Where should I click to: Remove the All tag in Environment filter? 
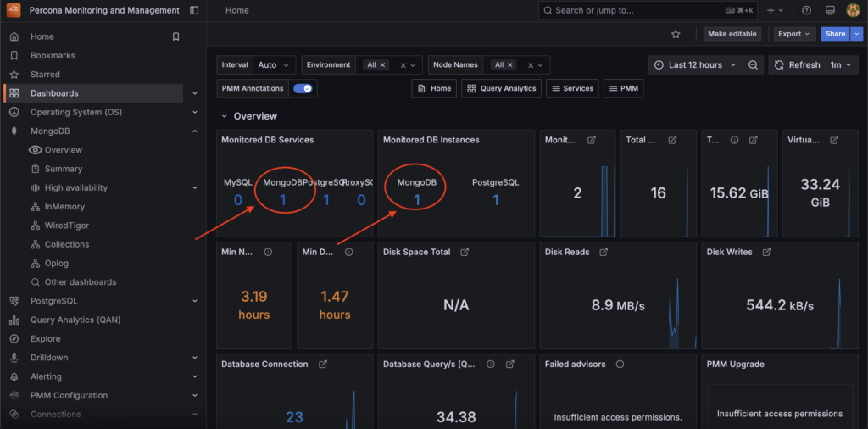tap(382, 64)
